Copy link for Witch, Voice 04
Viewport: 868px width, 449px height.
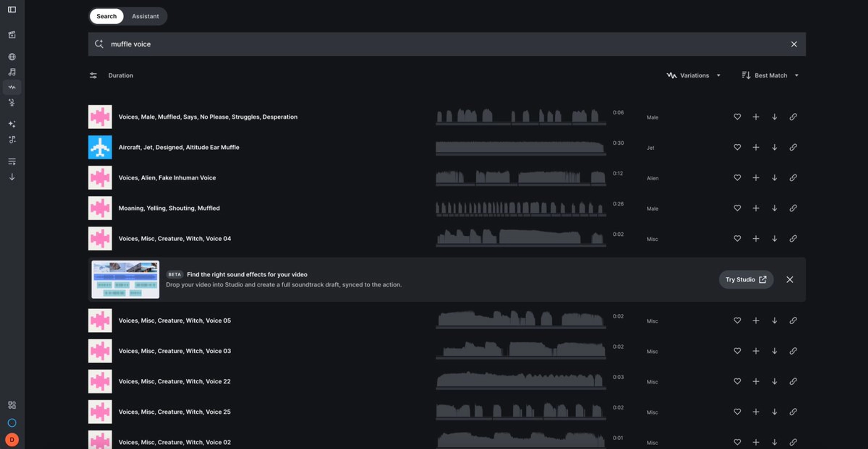click(793, 239)
